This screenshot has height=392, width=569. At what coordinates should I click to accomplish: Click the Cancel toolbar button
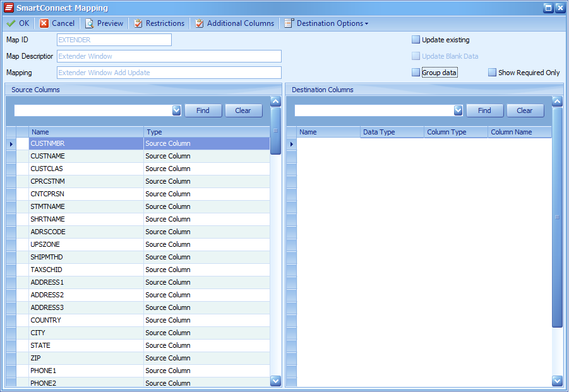(x=57, y=23)
